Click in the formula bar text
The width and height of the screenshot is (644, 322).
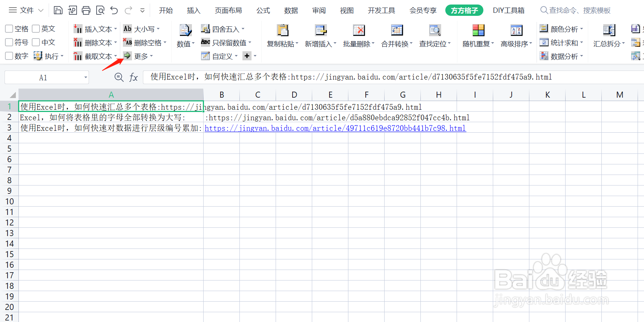pos(351,77)
